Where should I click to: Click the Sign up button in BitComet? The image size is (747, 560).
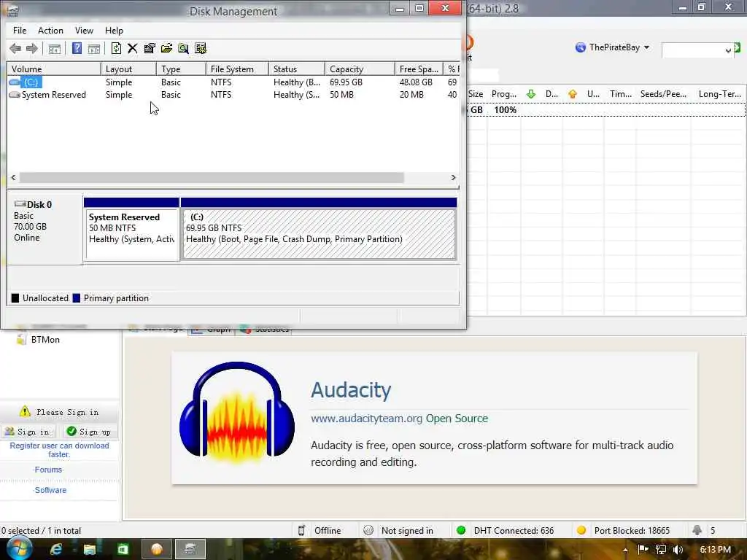point(88,432)
